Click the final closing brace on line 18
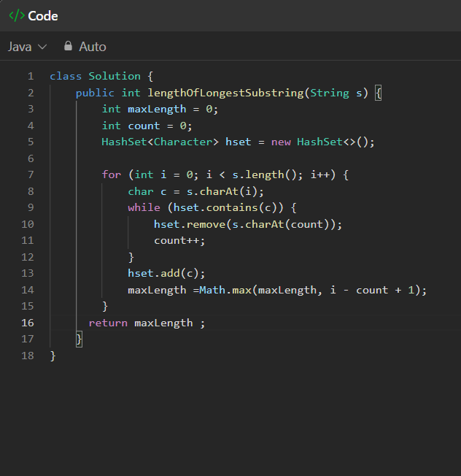The height and width of the screenshot is (476, 461). [x=53, y=356]
